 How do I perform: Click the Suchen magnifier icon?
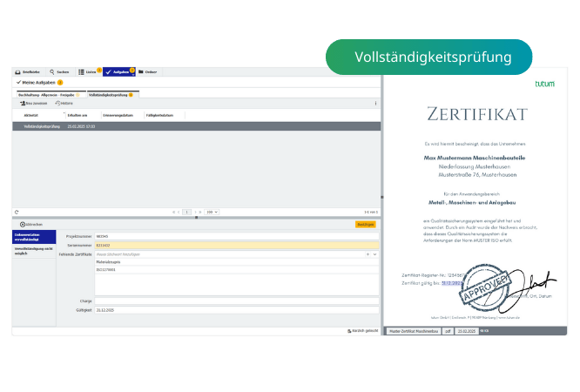[x=51, y=71]
